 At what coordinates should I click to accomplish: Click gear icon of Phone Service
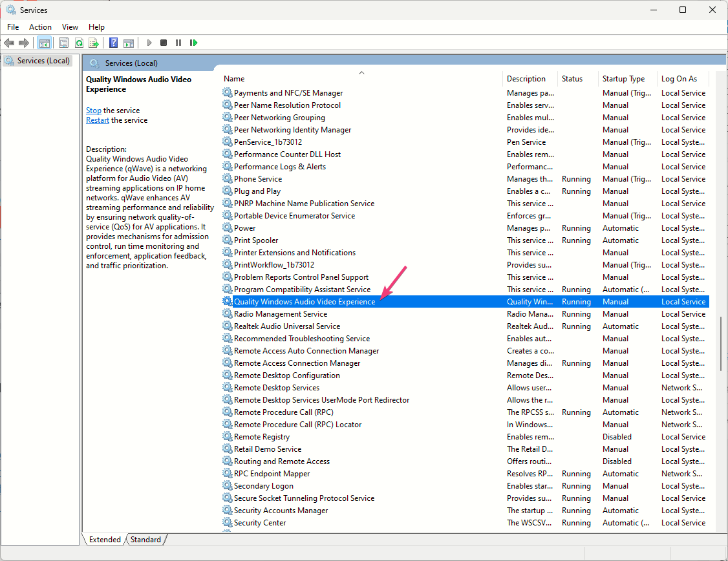(x=227, y=178)
